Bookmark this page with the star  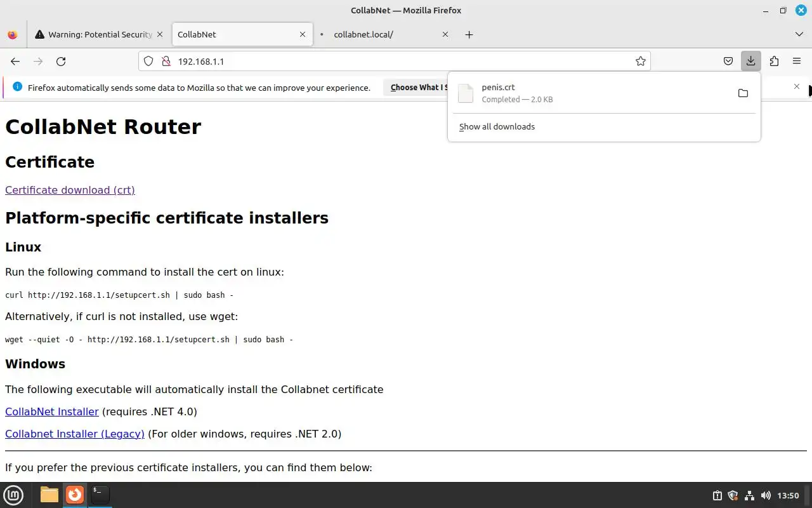(x=641, y=61)
